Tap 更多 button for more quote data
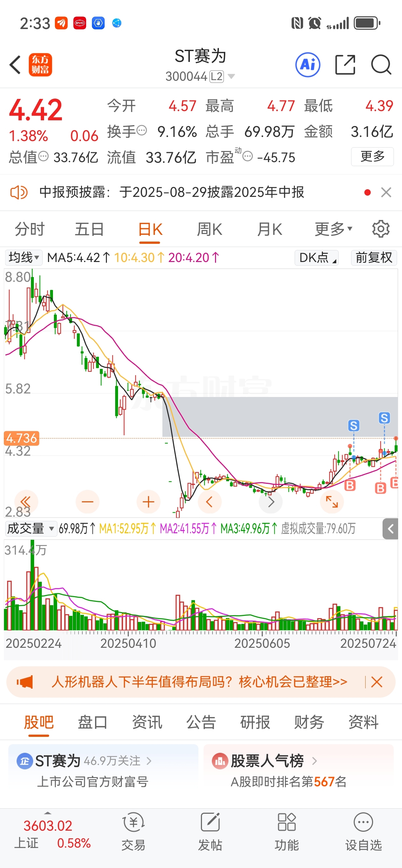Viewport: 402px width, 868px height. click(372, 156)
